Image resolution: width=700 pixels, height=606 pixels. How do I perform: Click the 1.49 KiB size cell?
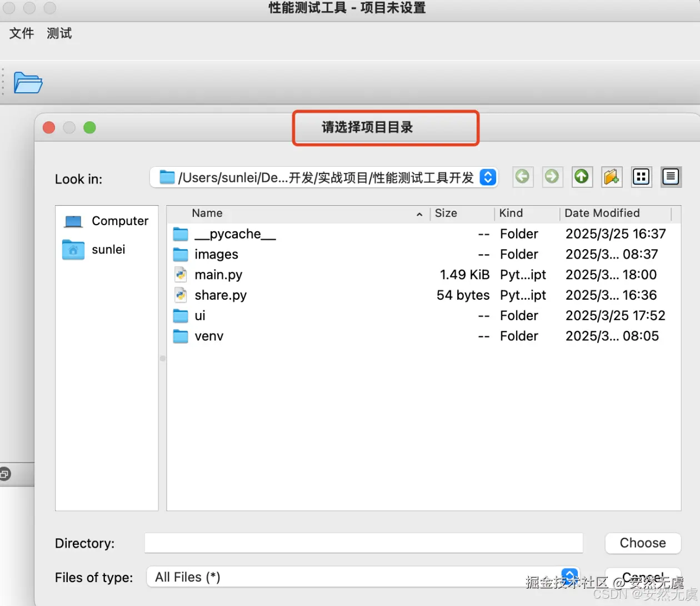click(464, 275)
